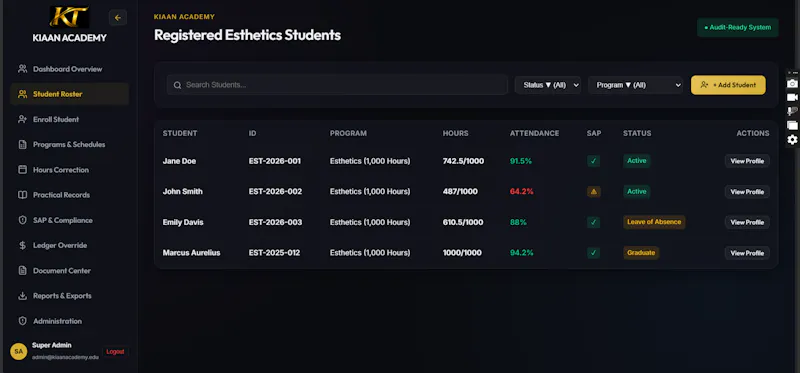Click the Enroll Student person-plus icon
This screenshot has width=800, height=373.
22,119
